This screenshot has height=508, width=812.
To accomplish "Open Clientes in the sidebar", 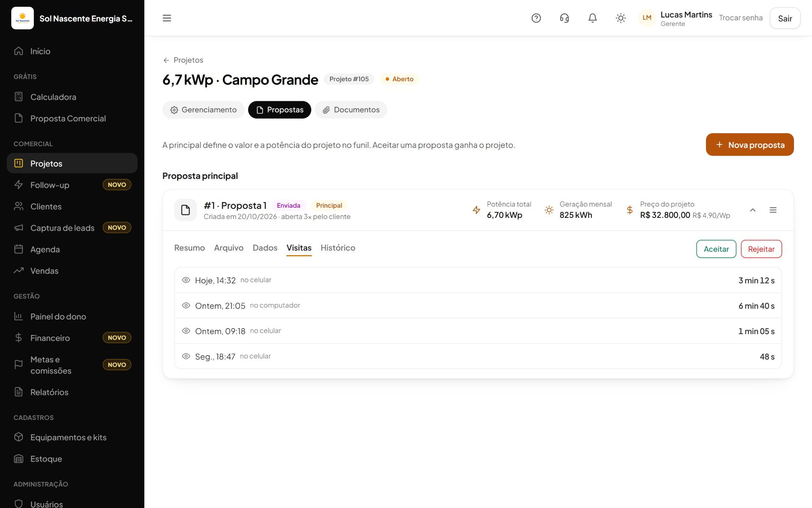I will click(x=72, y=207).
